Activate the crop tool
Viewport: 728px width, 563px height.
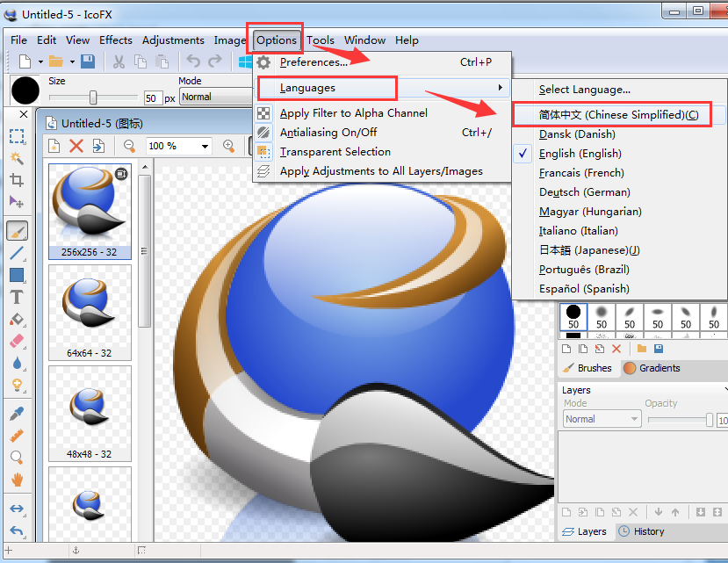[x=17, y=180]
